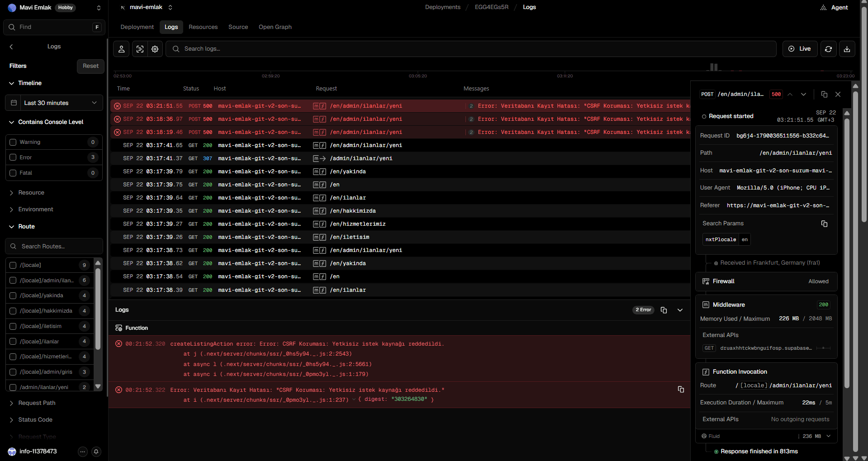Switch to the Deployment tab

[x=137, y=27]
